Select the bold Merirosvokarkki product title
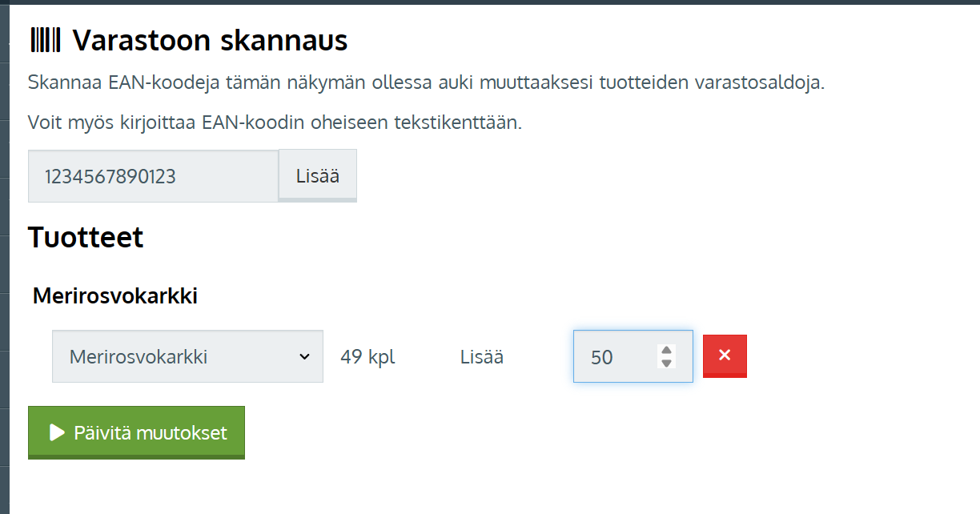Viewport: 980px width, 514px height. [115, 296]
